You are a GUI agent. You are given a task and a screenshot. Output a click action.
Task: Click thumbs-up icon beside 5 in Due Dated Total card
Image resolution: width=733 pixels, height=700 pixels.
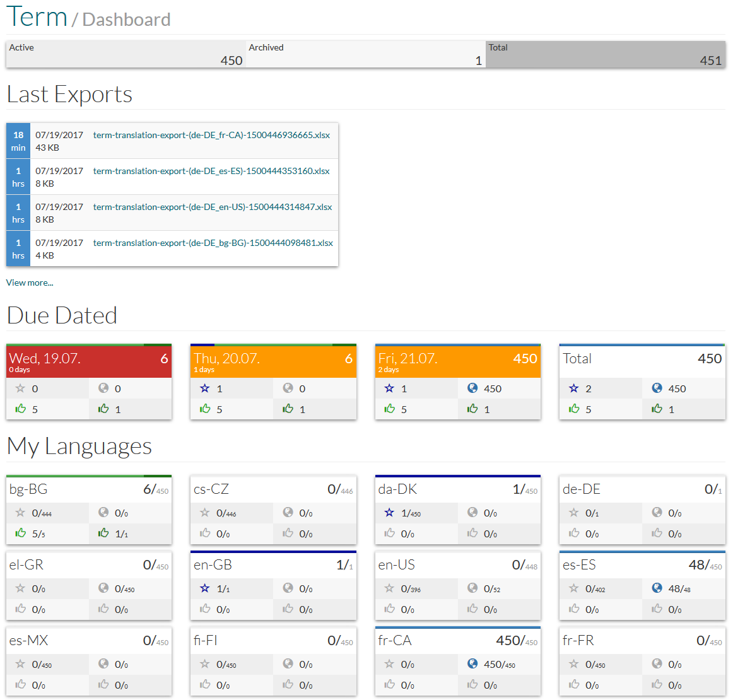[574, 409]
